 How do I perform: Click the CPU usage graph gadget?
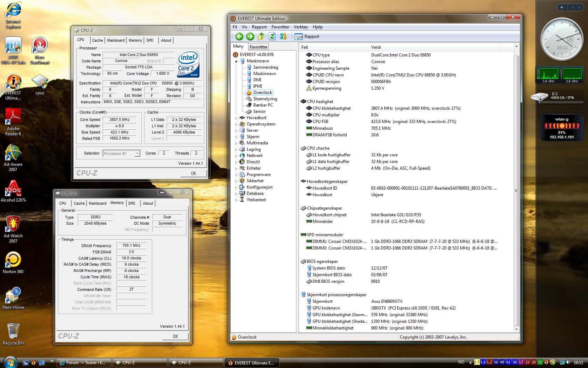560,75
